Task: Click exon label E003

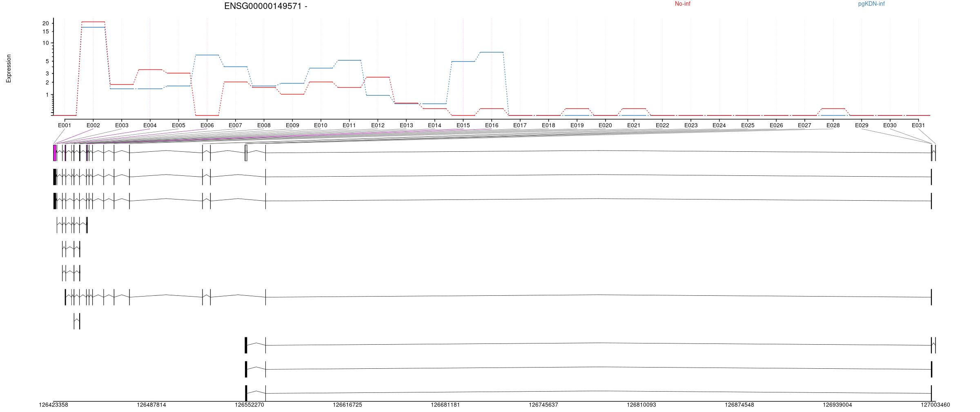Action: coord(122,125)
